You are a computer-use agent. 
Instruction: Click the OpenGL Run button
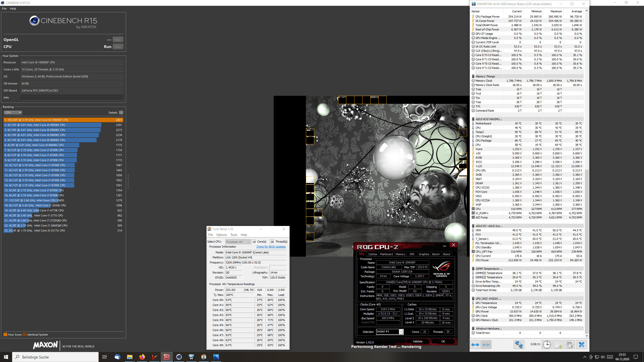[118, 40]
